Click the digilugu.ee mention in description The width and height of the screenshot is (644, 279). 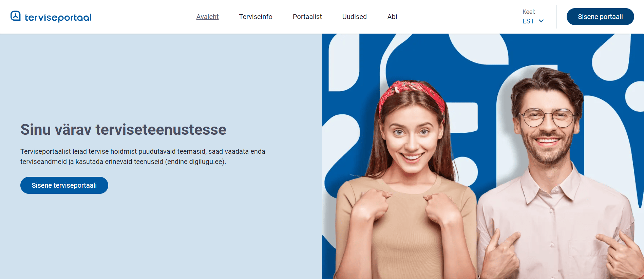[x=206, y=162]
